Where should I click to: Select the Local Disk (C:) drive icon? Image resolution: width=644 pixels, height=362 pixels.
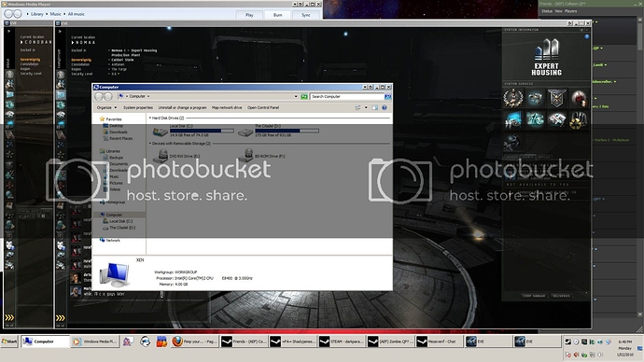point(161,132)
